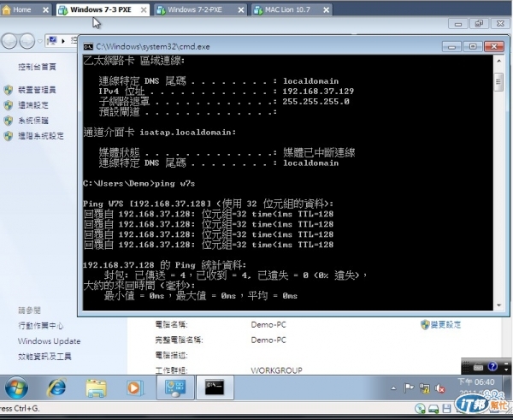The height and width of the screenshot is (420, 513).
Task: Open 系統保護 link
Action: click(x=33, y=121)
